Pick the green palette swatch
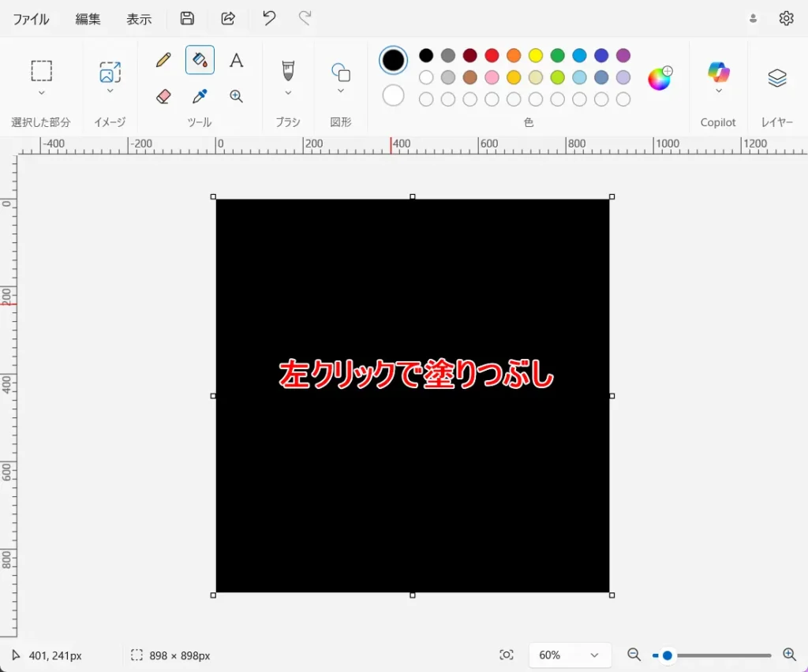This screenshot has height=672, width=808. [x=558, y=55]
